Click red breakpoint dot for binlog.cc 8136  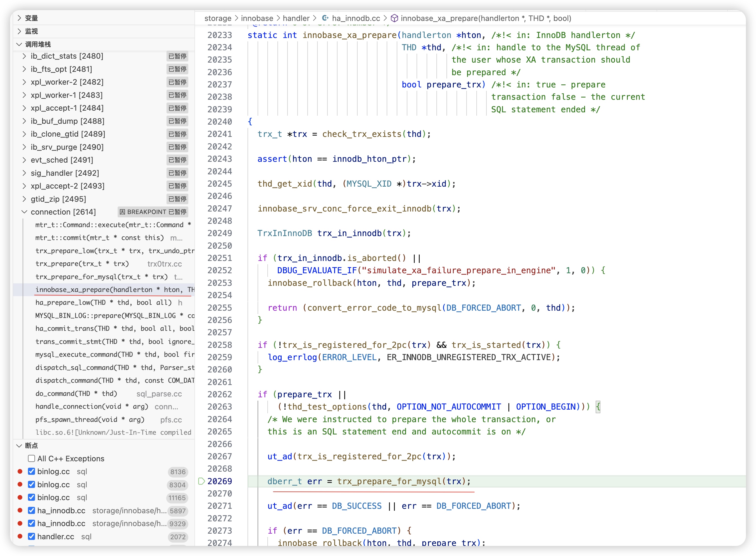[x=20, y=472]
